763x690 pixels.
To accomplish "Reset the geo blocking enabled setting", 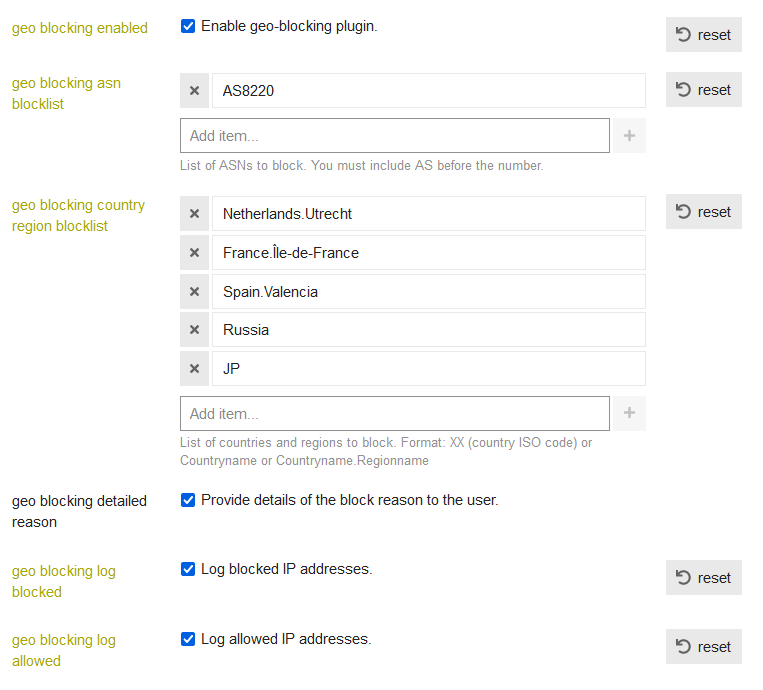I will pyautogui.click(x=704, y=35).
